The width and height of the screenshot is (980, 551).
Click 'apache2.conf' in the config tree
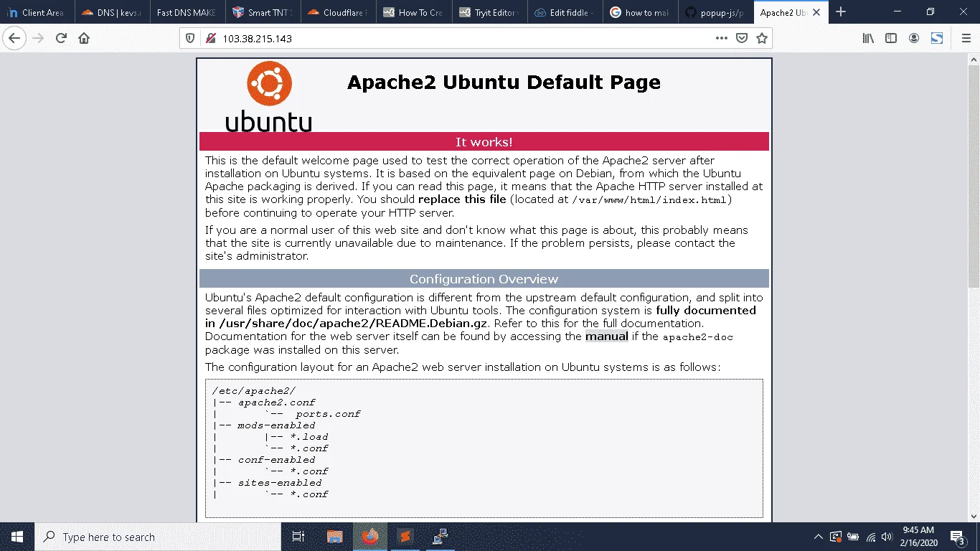pyautogui.click(x=276, y=402)
